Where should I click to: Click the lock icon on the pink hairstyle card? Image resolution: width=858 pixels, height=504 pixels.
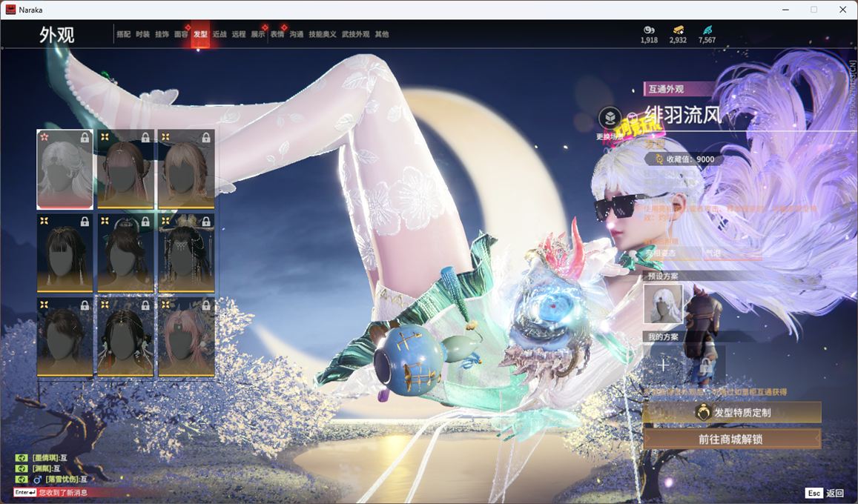tap(206, 305)
